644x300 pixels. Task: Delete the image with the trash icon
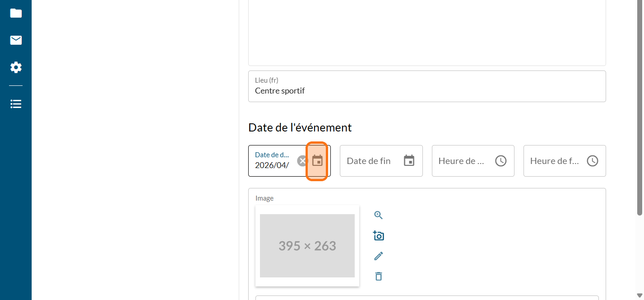point(378,276)
